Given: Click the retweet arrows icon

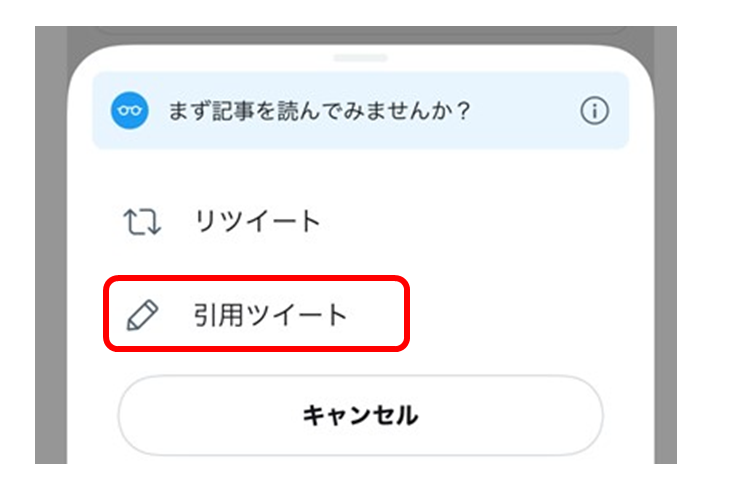Looking at the screenshot, I should click(x=141, y=222).
